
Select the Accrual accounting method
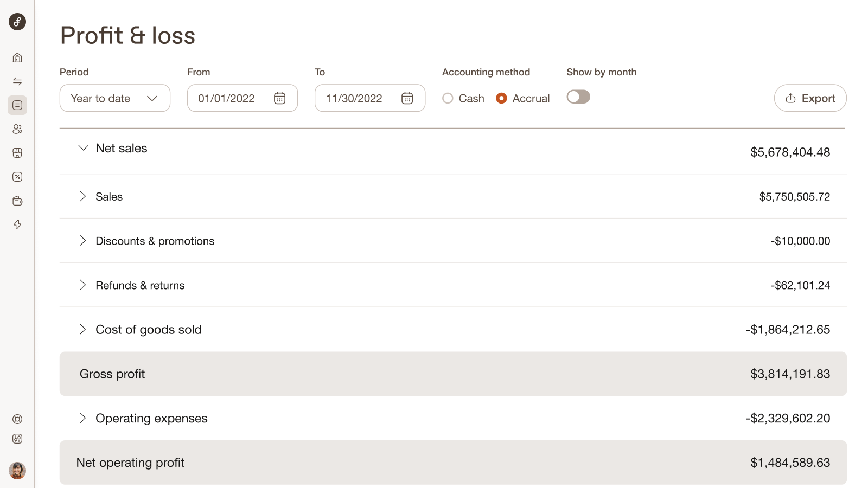coord(501,98)
